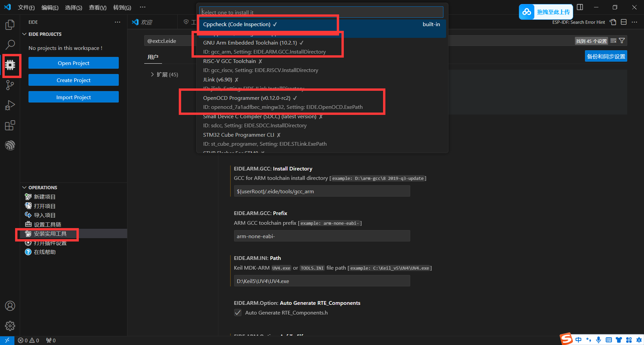Select RISC-V GCC Toolchain entry

click(x=322, y=66)
